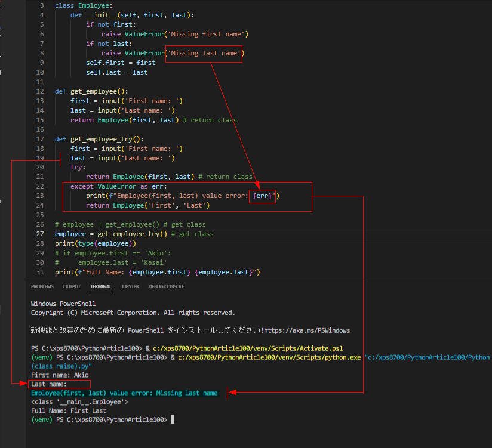
Task: Click line number 27 in the gutter
Action: 40,234
